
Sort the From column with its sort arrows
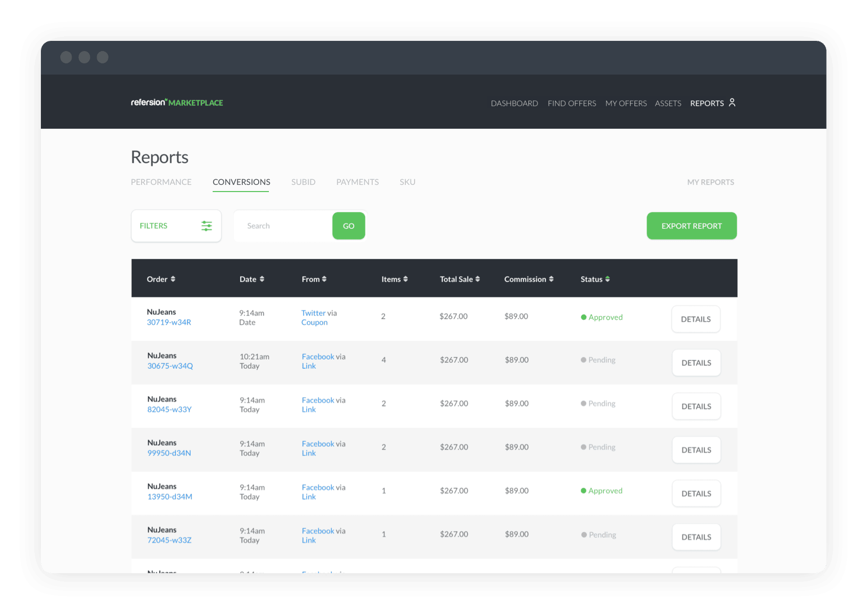(325, 279)
